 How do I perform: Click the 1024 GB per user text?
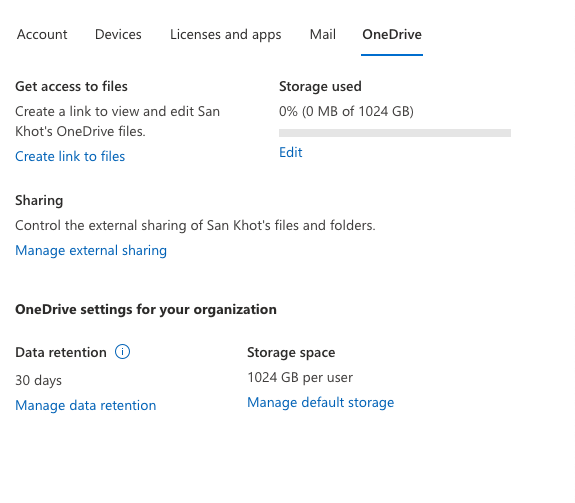coord(300,378)
